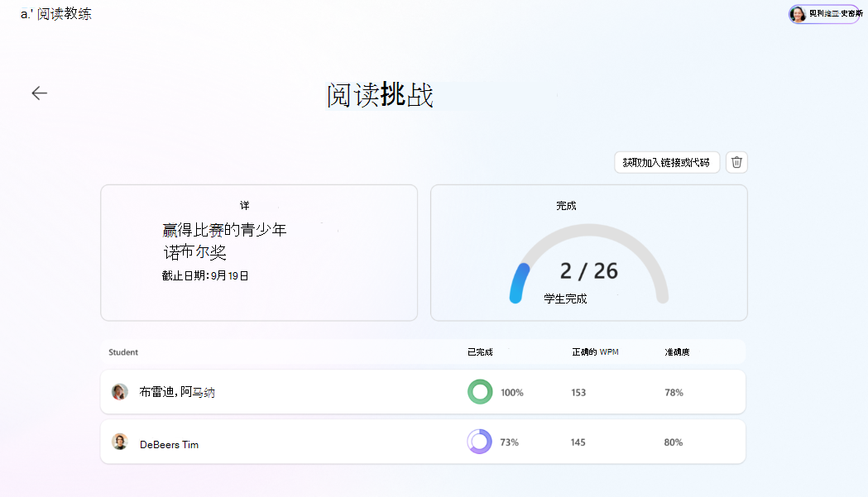This screenshot has width=868, height=497.
Task: Click the 截止日期: 9月19日 text
Action: coord(205,275)
